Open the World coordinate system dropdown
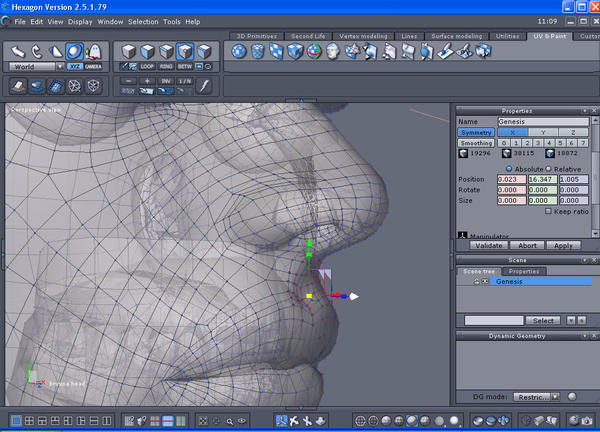This screenshot has height=432, width=600. pos(36,66)
